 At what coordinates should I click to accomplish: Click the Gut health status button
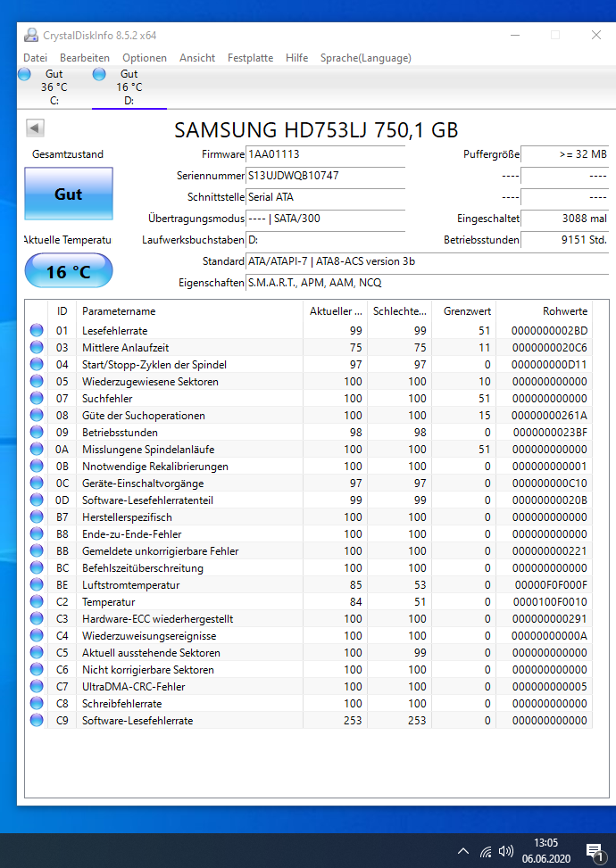[69, 194]
